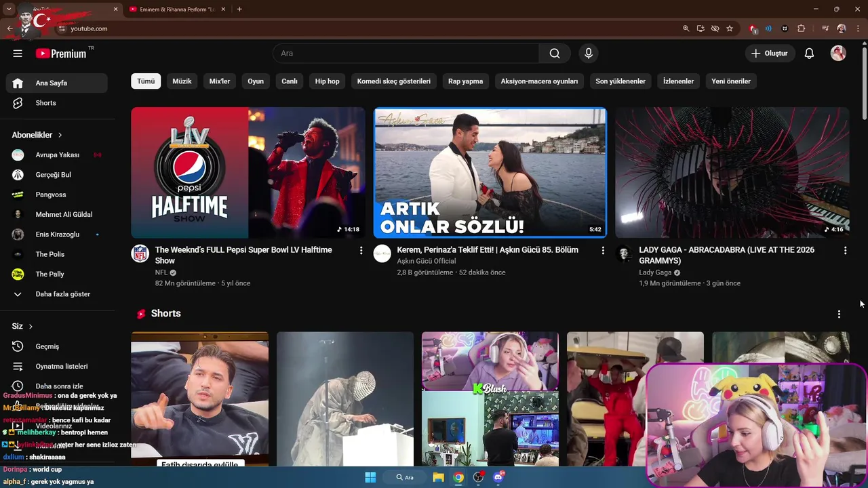Select the Son yüklenenler chip
The width and height of the screenshot is (868, 488).
point(620,81)
